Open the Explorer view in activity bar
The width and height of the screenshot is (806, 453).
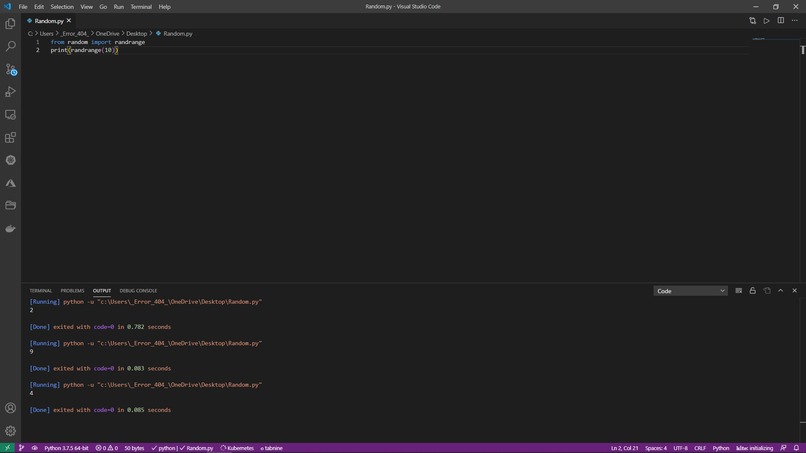point(10,24)
